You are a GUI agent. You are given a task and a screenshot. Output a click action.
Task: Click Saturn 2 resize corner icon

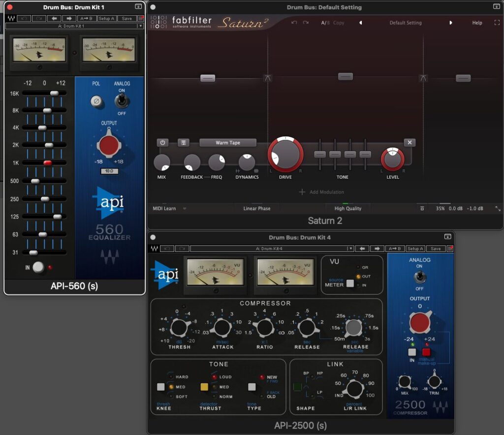tap(498, 209)
